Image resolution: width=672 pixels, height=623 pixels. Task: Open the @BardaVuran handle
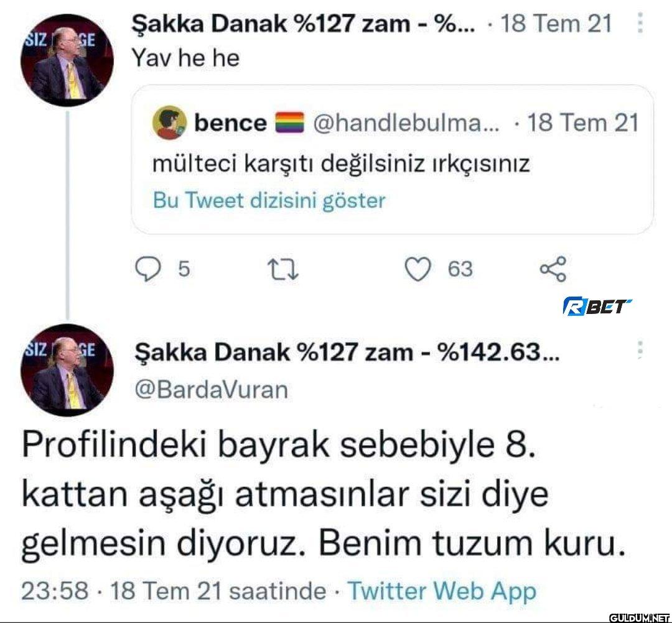pyautogui.click(x=212, y=390)
